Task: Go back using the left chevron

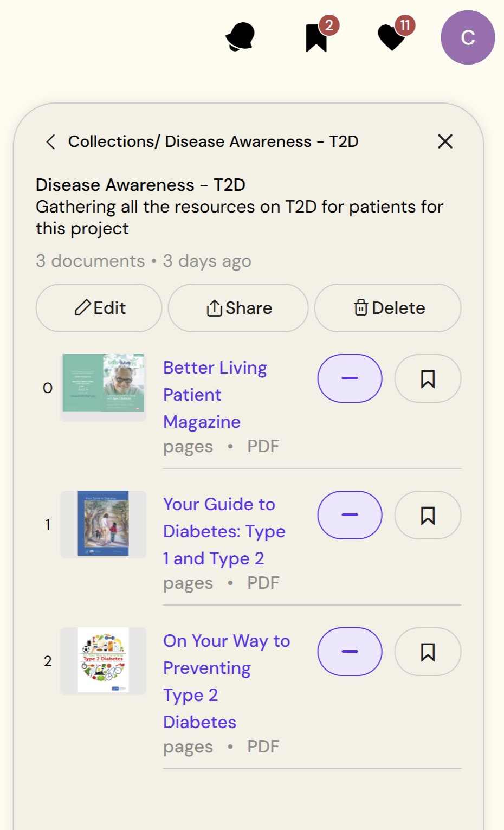Action: tap(51, 142)
